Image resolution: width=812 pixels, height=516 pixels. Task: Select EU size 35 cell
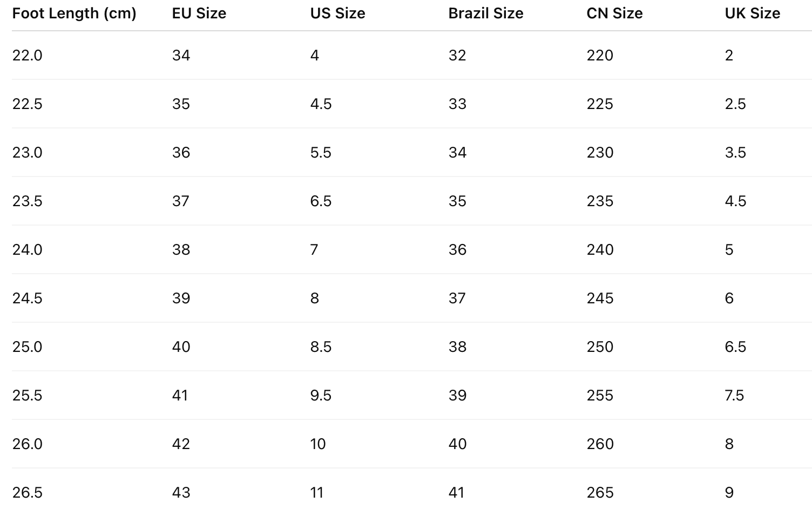pos(181,104)
